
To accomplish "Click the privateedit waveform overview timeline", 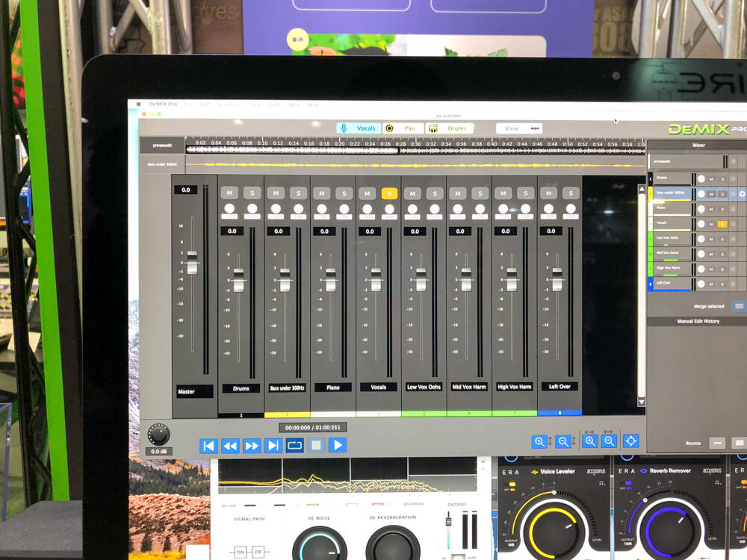I will (415, 150).
